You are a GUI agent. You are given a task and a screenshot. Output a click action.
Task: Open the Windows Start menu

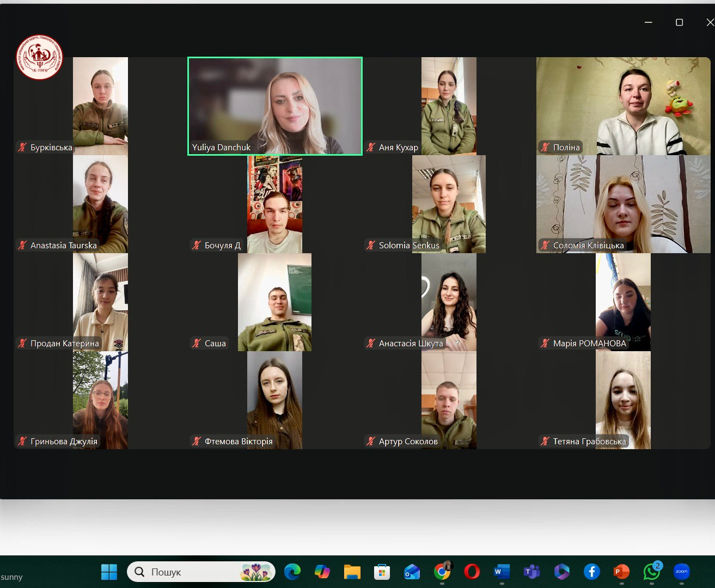point(109,572)
